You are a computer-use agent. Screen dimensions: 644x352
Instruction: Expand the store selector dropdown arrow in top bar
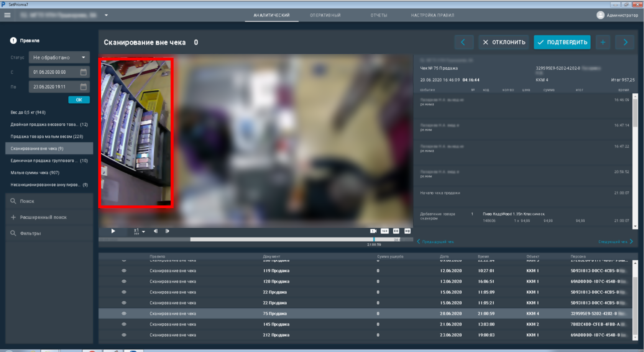coord(106,15)
